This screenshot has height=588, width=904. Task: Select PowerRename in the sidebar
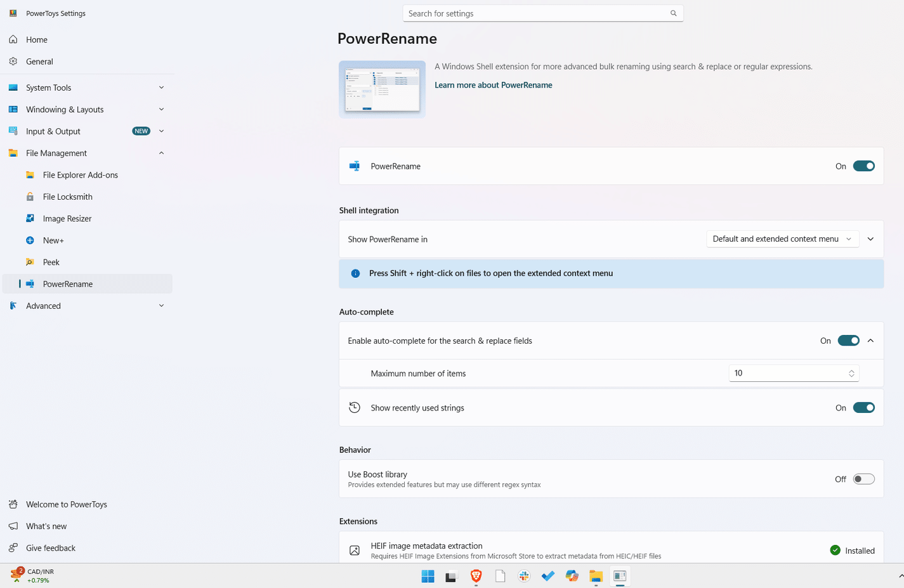click(x=87, y=284)
